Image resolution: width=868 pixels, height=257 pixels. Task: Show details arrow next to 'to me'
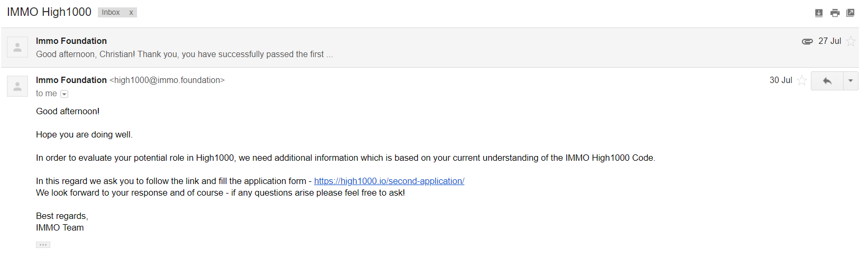65,94
